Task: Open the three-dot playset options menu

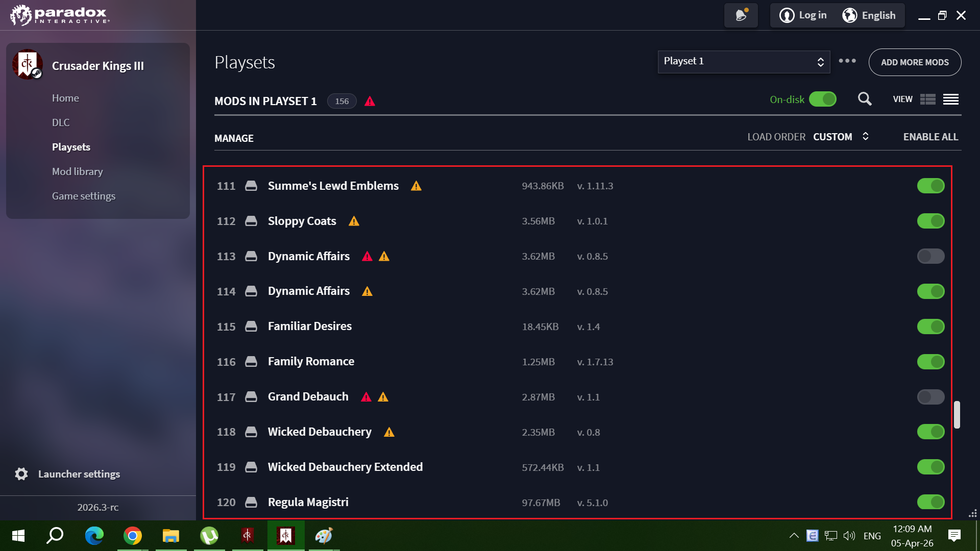Action: point(847,61)
